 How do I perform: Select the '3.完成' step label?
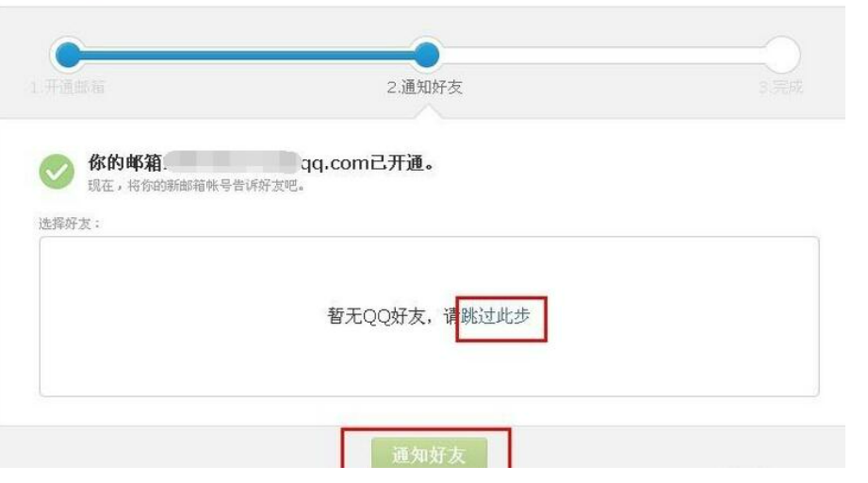[x=780, y=87]
